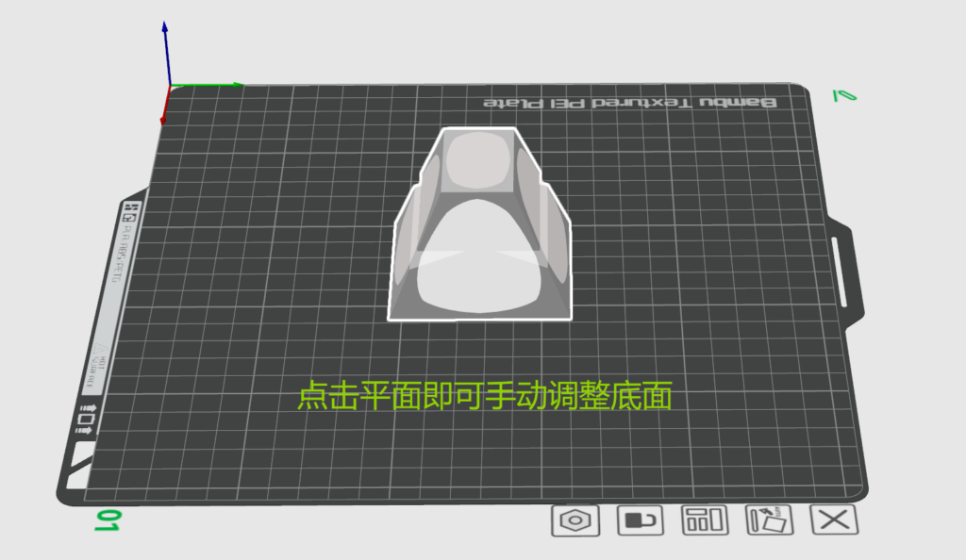Click the green plate 2 label
The width and height of the screenshot is (966, 560).
point(842,94)
